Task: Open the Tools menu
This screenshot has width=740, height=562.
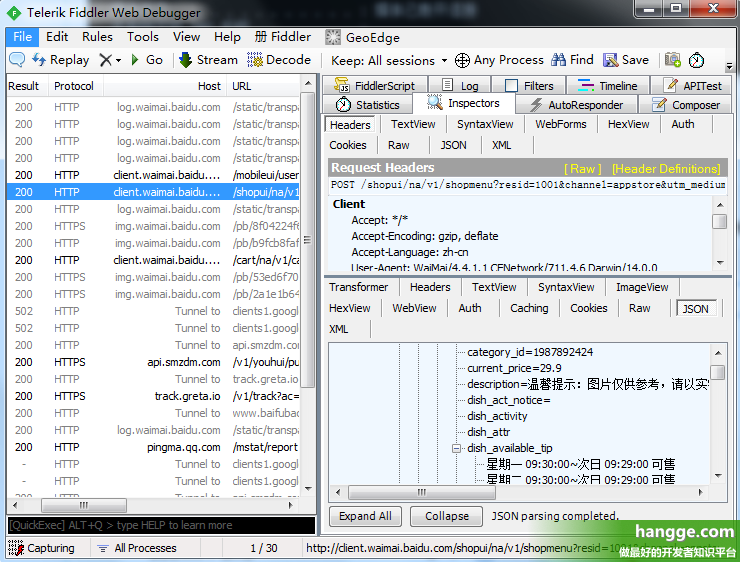Action: 143,37
